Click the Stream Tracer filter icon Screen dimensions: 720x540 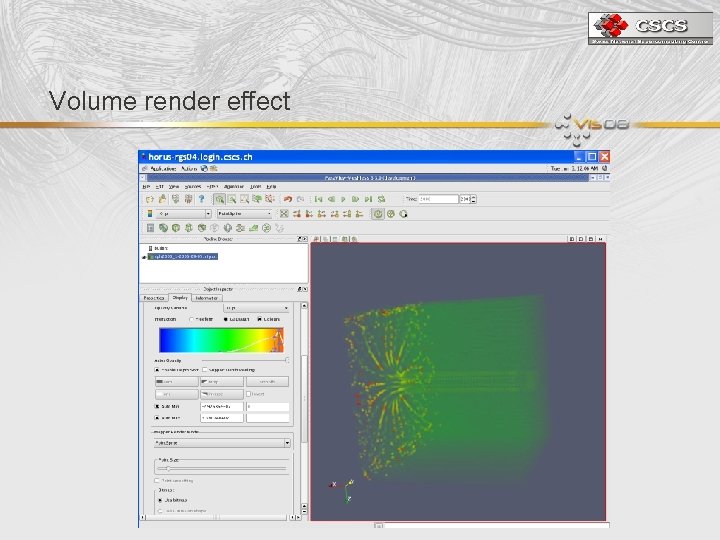[240, 228]
